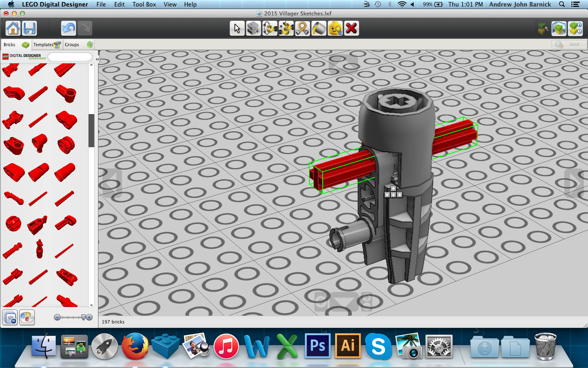The height and width of the screenshot is (368, 588).
Task: Click the brick palette search field
Action: point(70,57)
